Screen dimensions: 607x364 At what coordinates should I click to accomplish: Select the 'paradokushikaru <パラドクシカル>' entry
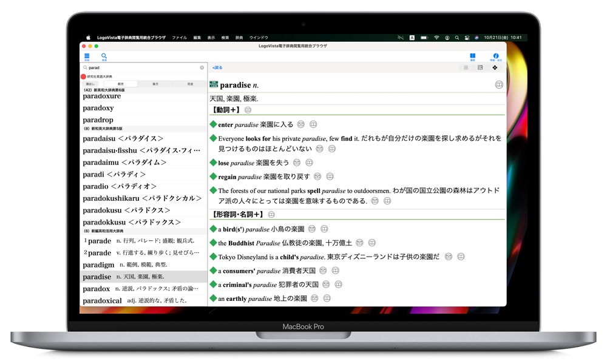tap(143, 198)
